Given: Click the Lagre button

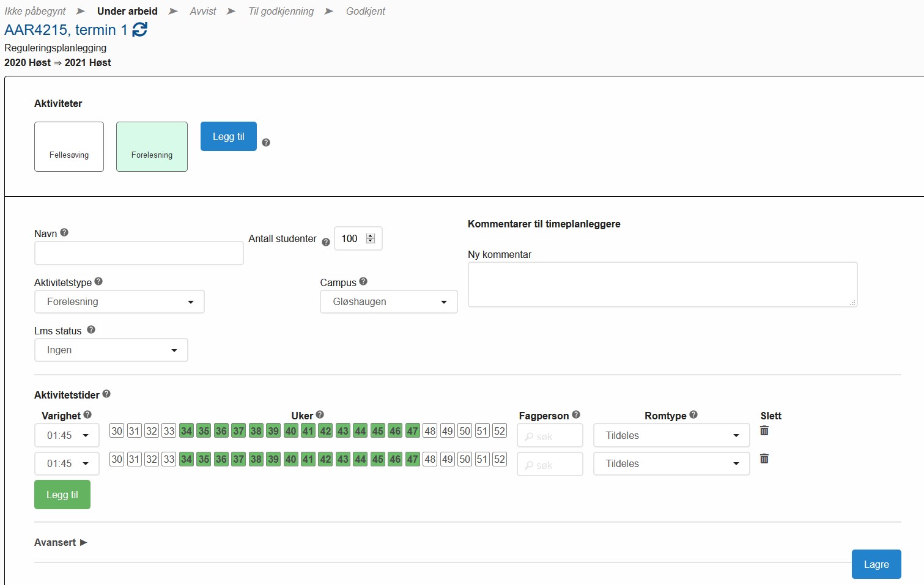Looking at the screenshot, I should [x=876, y=564].
